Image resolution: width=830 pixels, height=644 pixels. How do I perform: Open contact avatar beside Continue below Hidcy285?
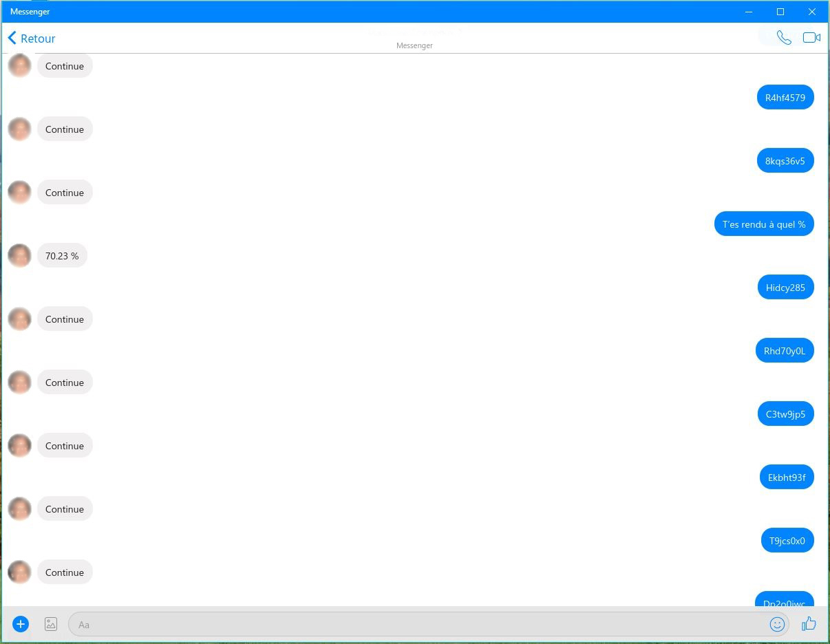tap(19, 319)
